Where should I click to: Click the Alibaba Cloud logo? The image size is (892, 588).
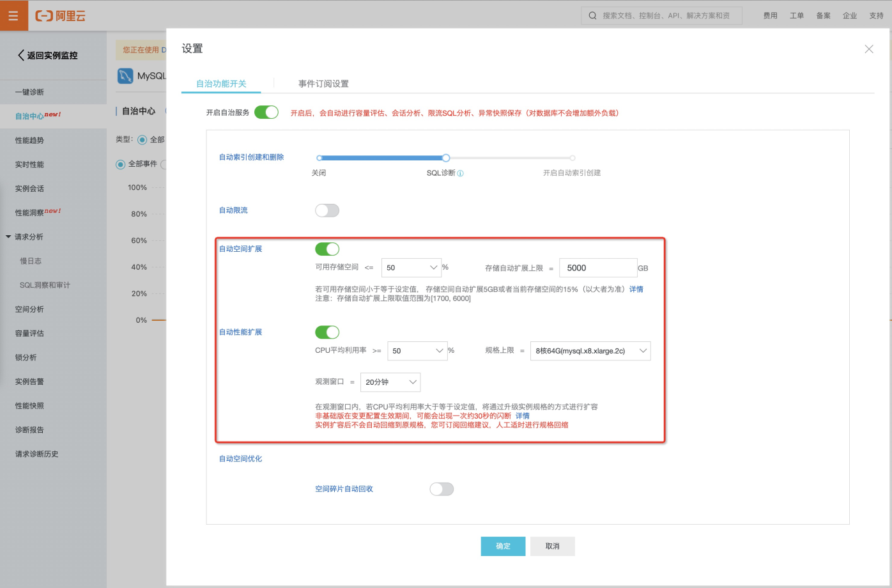(x=60, y=16)
